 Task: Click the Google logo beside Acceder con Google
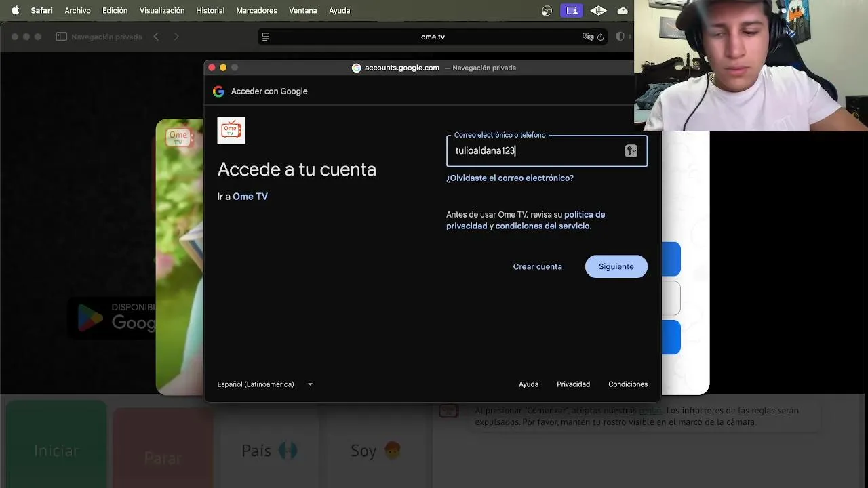pos(218,91)
